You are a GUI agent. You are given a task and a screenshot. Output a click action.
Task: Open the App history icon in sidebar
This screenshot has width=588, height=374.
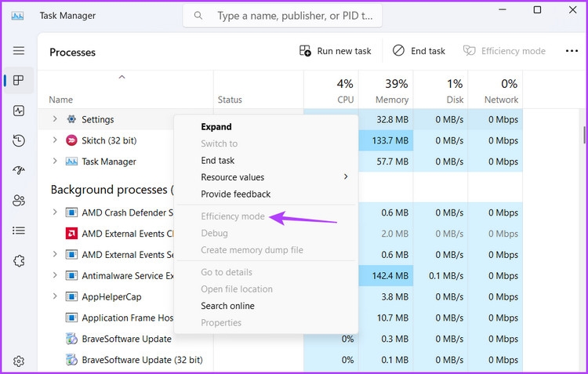[x=19, y=140]
